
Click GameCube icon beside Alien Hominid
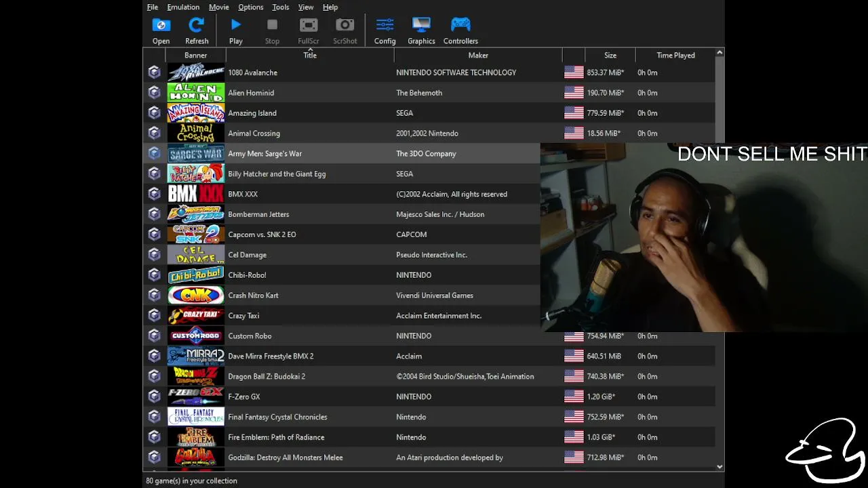(x=154, y=93)
